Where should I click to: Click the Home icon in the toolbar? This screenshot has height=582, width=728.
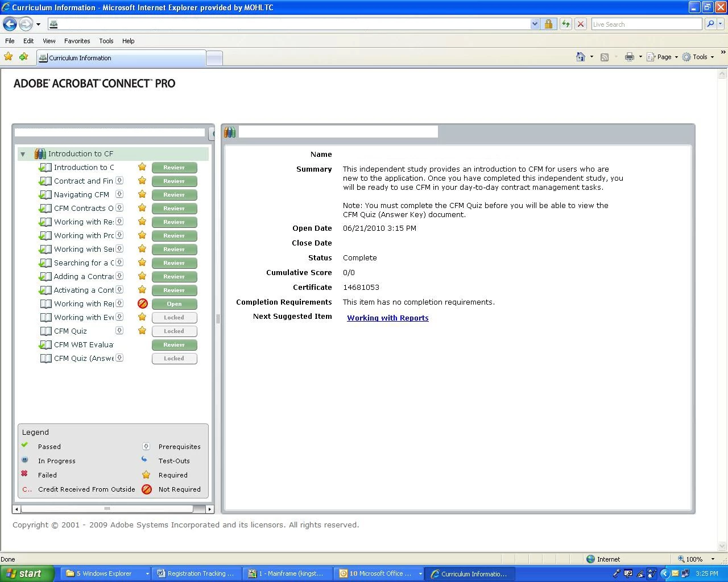(x=581, y=57)
